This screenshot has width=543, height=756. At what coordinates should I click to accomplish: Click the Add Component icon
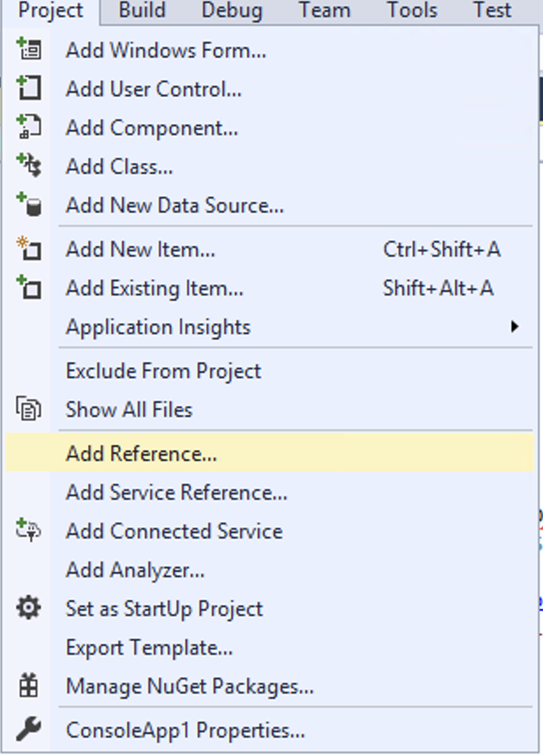coord(28,128)
